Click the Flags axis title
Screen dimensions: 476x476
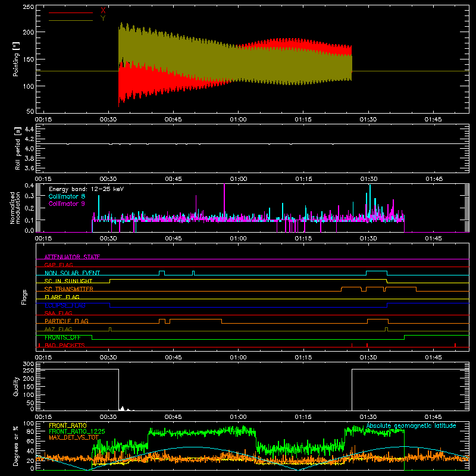click(24, 297)
